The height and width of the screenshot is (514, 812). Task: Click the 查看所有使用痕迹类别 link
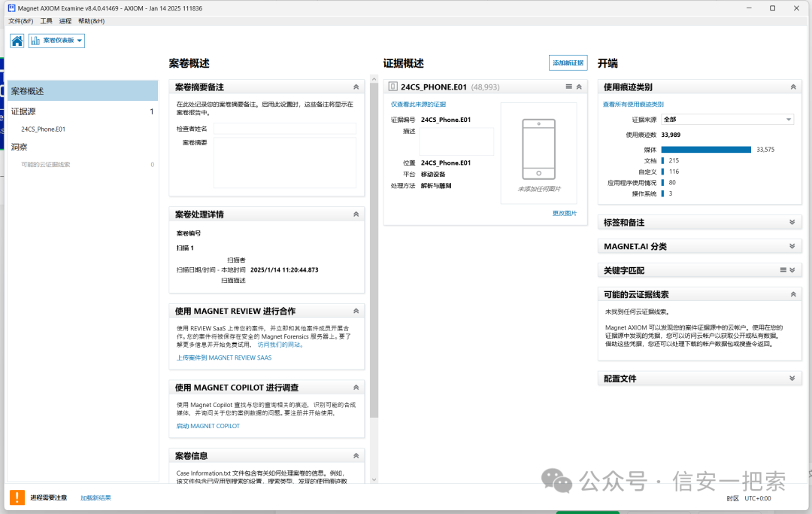coord(633,104)
